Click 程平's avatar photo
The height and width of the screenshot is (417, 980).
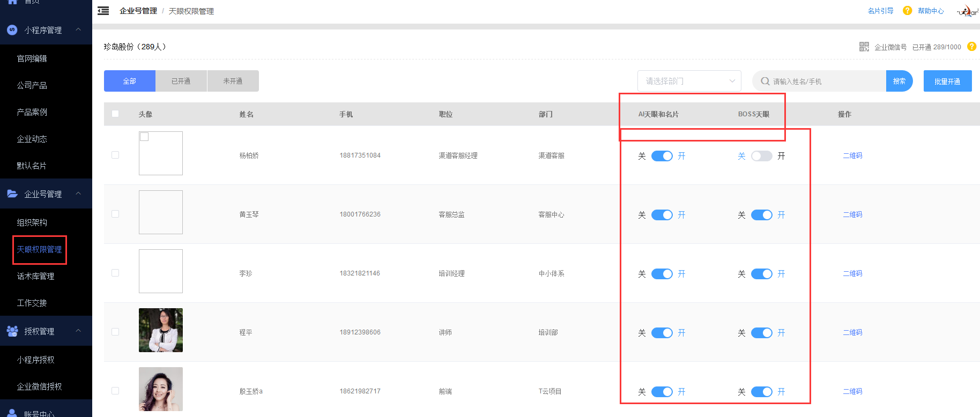(161, 330)
